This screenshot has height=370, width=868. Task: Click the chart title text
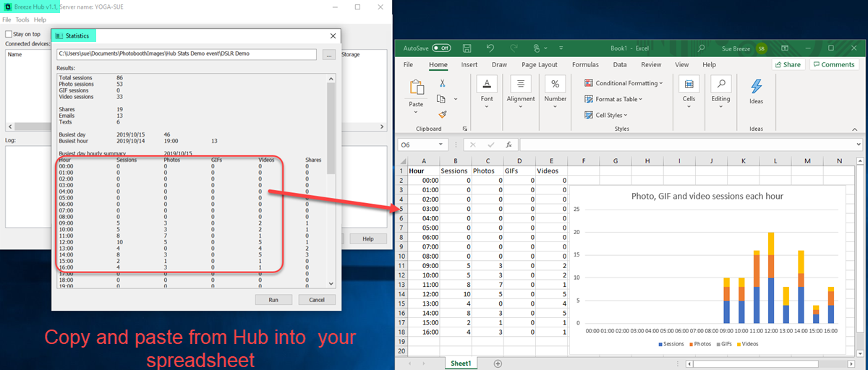707,195
